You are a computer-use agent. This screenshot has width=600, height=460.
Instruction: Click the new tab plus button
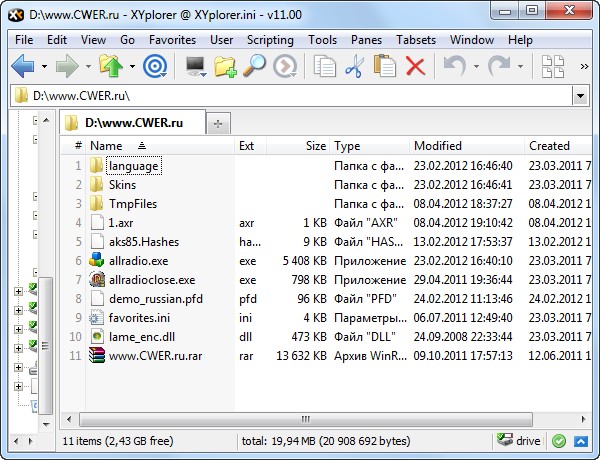pyautogui.click(x=219, y=123)
